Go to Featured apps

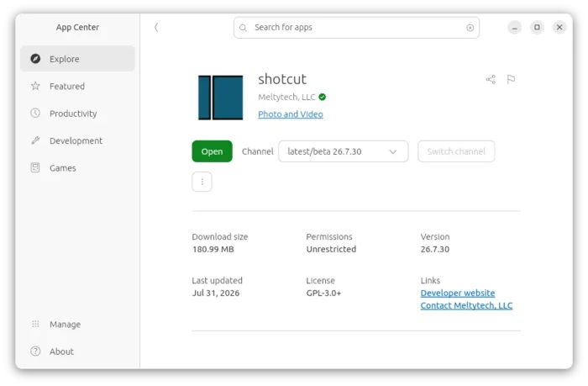[77, 86]
